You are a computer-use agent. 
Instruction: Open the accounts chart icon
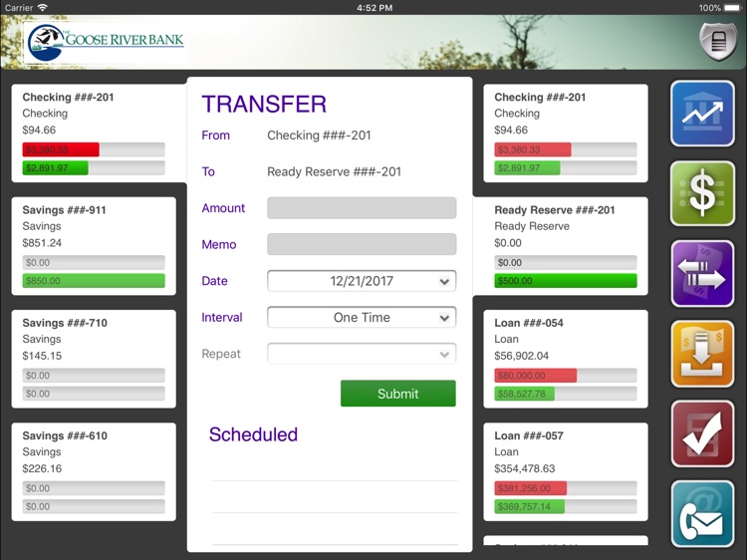click(702, 114)
